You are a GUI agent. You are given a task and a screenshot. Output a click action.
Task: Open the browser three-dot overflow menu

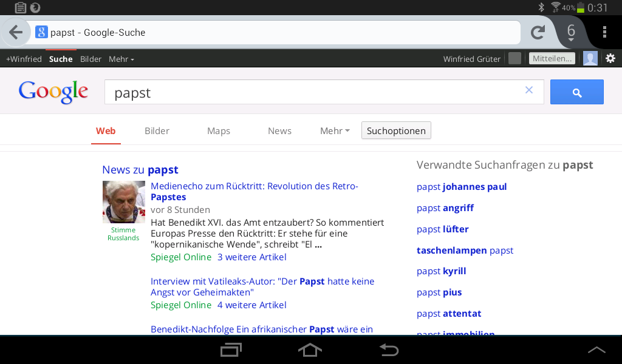point(604,32)
